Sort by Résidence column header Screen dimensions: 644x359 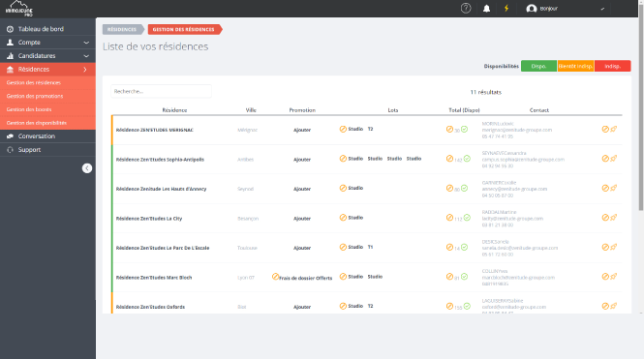(174, 110)
